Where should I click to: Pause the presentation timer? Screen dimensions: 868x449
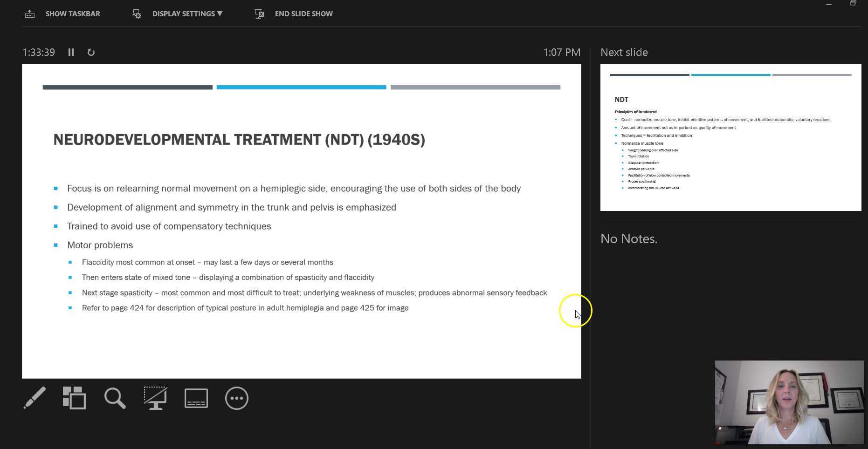[71, 52]
